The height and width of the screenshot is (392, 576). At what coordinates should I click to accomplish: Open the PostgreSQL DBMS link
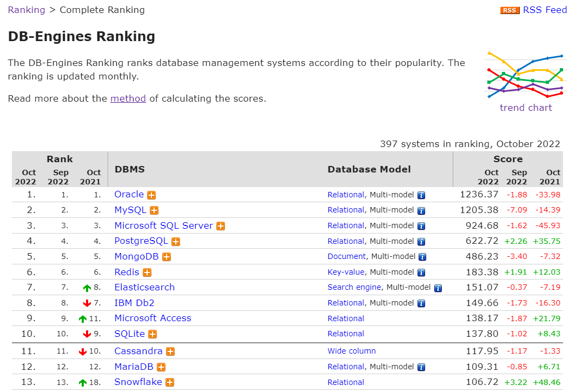[x=141, y=241]
